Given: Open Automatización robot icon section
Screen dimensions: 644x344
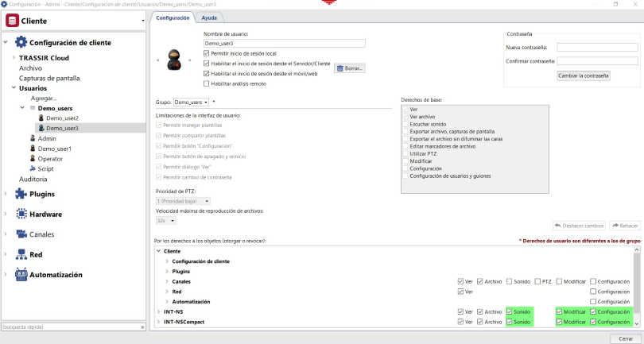Looking at the screenshot, I should click(21, 275).
